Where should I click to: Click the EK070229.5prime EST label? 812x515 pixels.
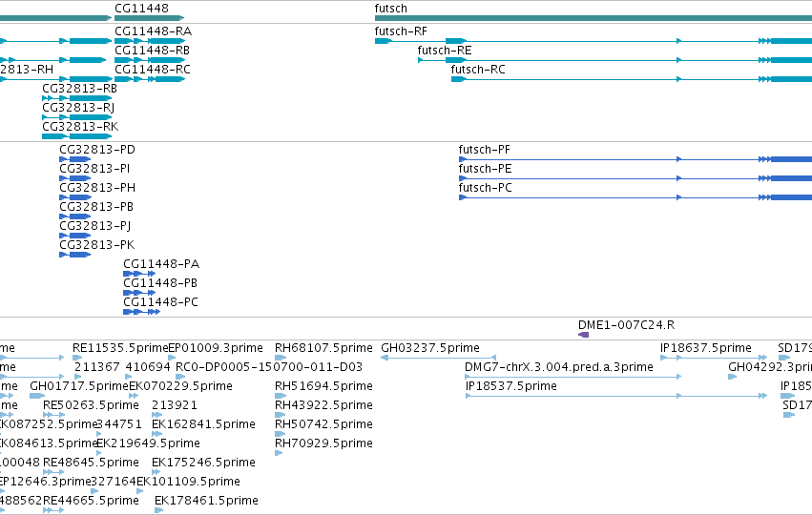pos(180,386)
